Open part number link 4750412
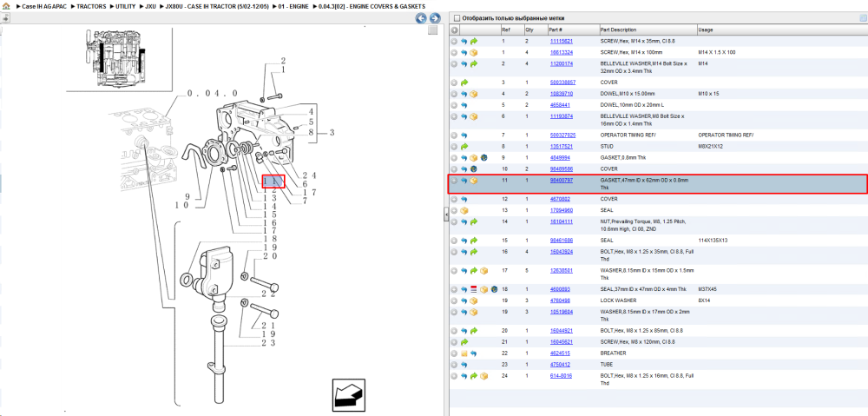 560,365
